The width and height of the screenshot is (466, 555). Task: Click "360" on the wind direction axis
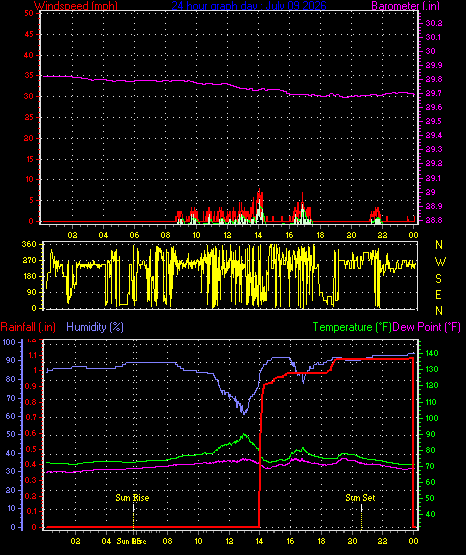pyautogui.click(x=29, y=244)
